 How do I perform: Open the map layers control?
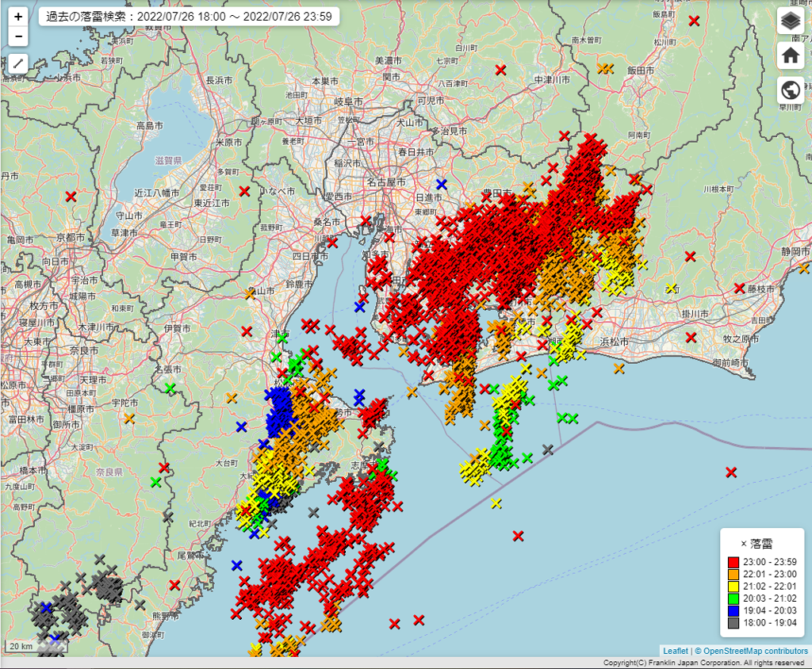(x=790, y=21)
